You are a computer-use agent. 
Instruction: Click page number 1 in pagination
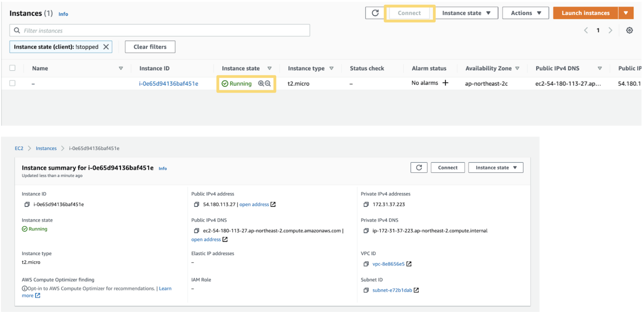(598, 30)
